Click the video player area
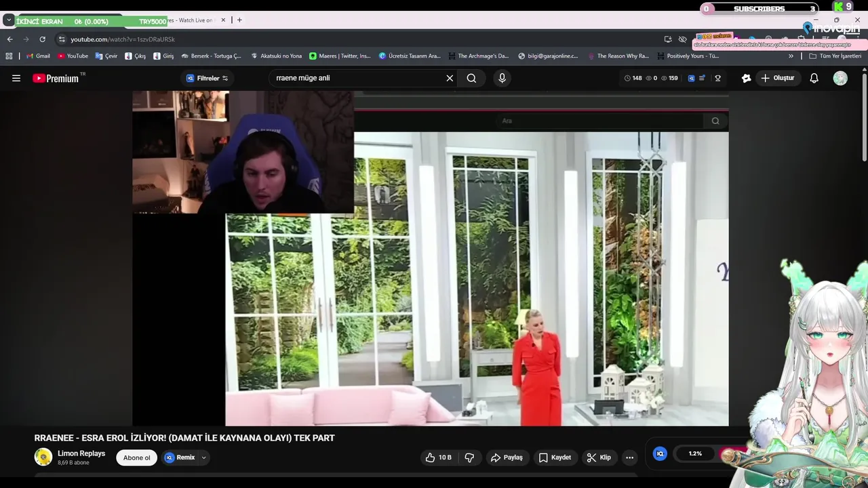Image resolution: width=868 pixels, height=488 pixels. [x=430, y=258]
